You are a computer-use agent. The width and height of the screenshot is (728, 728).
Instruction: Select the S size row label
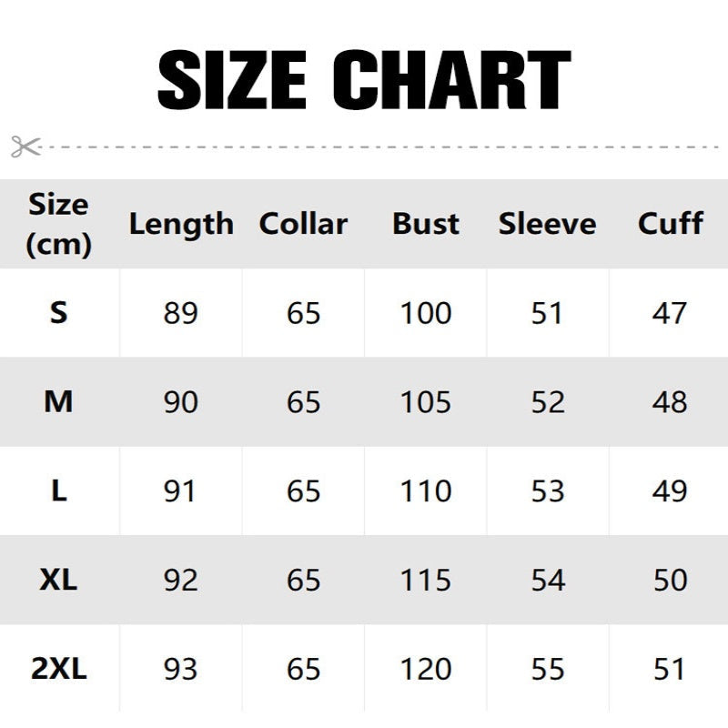pos(59,313)
